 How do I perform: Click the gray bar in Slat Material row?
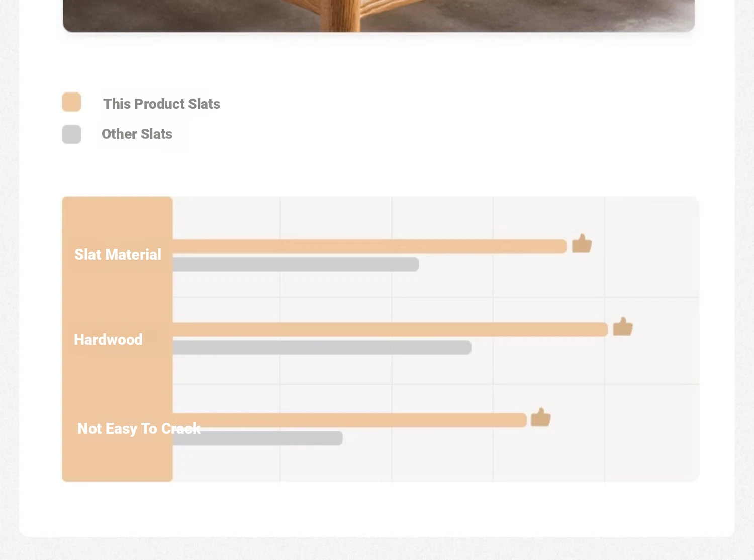pyautogui.click(x=296, y=264)
